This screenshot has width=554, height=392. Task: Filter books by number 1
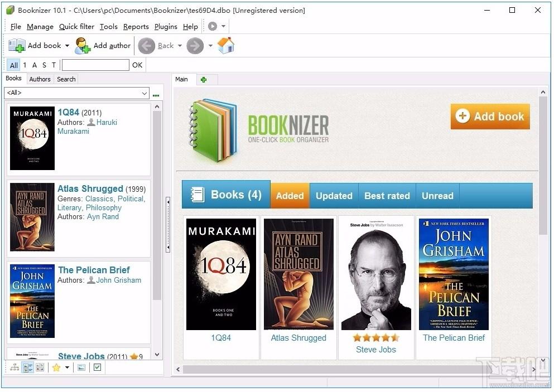(25, 65)
